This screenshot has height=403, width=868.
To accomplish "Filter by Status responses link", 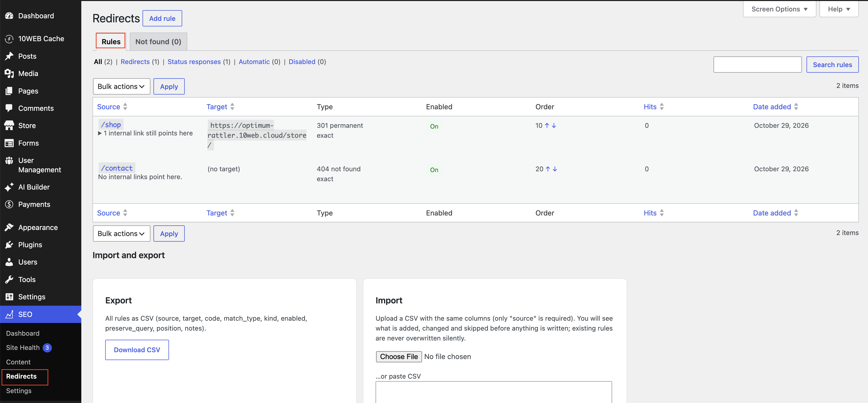I will click(x=194, y=62).
